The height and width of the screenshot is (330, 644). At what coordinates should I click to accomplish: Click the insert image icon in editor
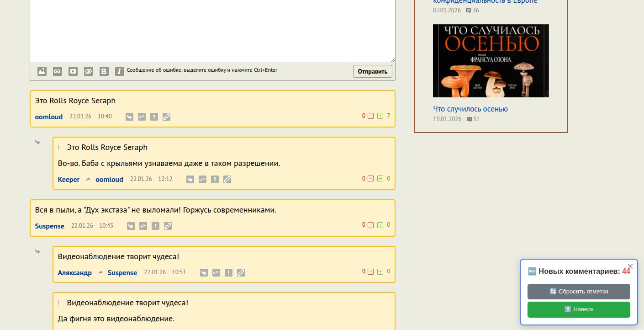(42, 71)
